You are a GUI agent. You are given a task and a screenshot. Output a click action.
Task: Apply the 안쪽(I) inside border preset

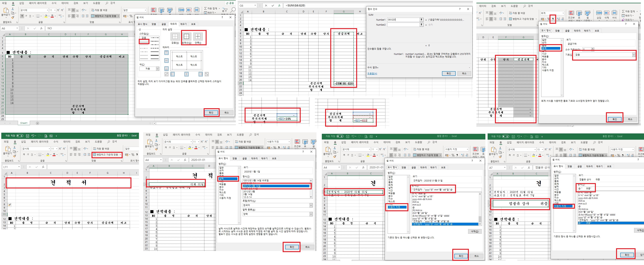tap(198, 37)
